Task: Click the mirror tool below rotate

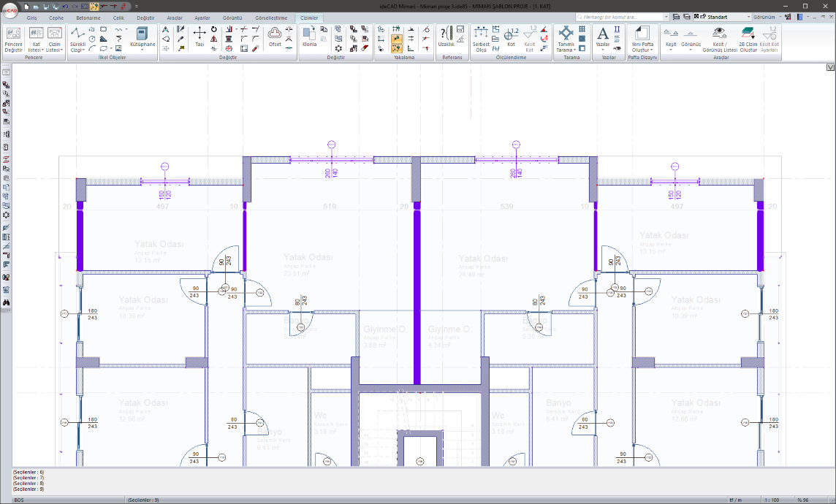Action: point(214,39)
